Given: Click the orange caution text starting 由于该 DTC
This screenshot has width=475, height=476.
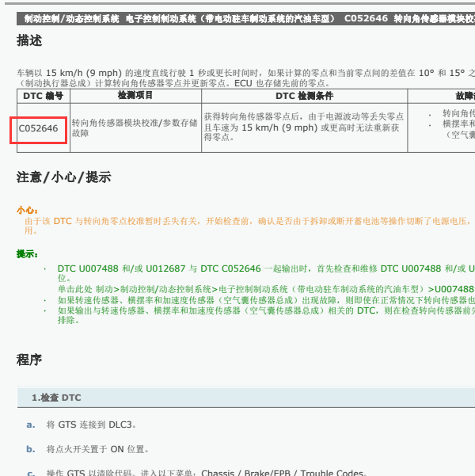Looking at the screenshot, I should (x=248, y=226).
